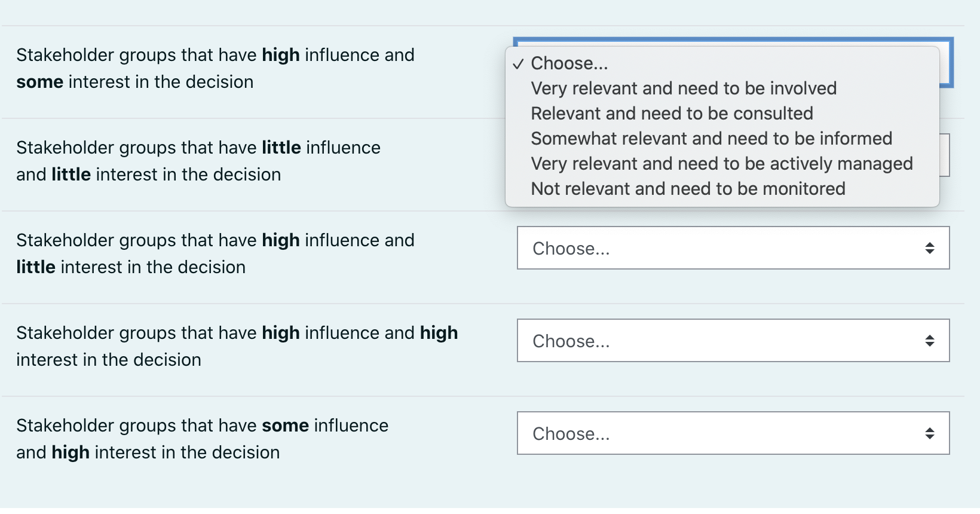Click the 'Choose...' placeholder in bottom dropdown

tap(571, 433)
